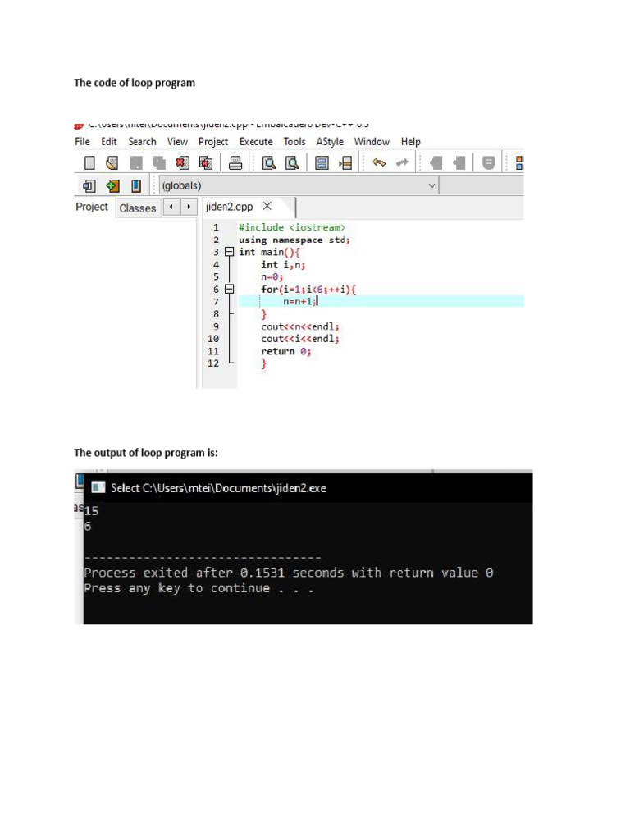Open the Window menu
The width and height of the screenshot is (630, 840).
click(x=372, y=141)
